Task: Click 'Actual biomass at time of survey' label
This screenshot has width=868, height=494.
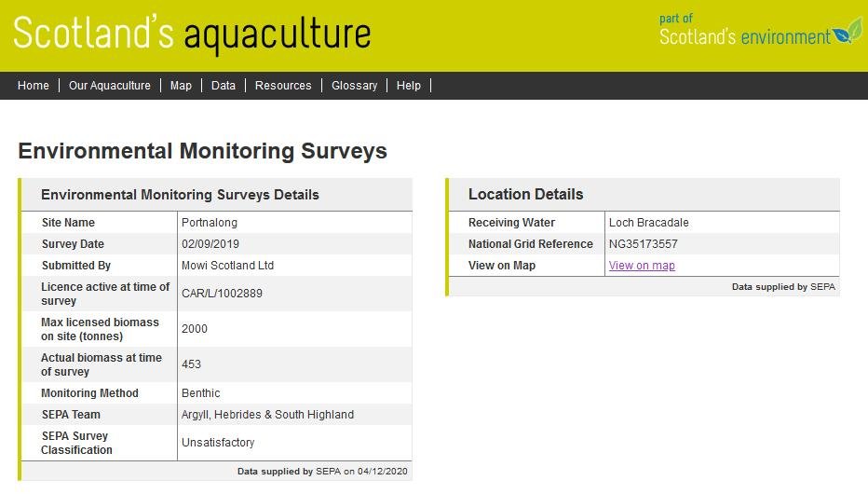Action: pyautogui.click(x=102, y=365)
